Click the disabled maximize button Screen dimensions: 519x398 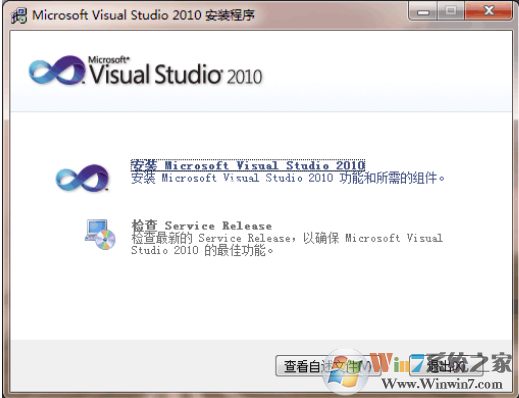pyautogui.click(x=451, y=12)
